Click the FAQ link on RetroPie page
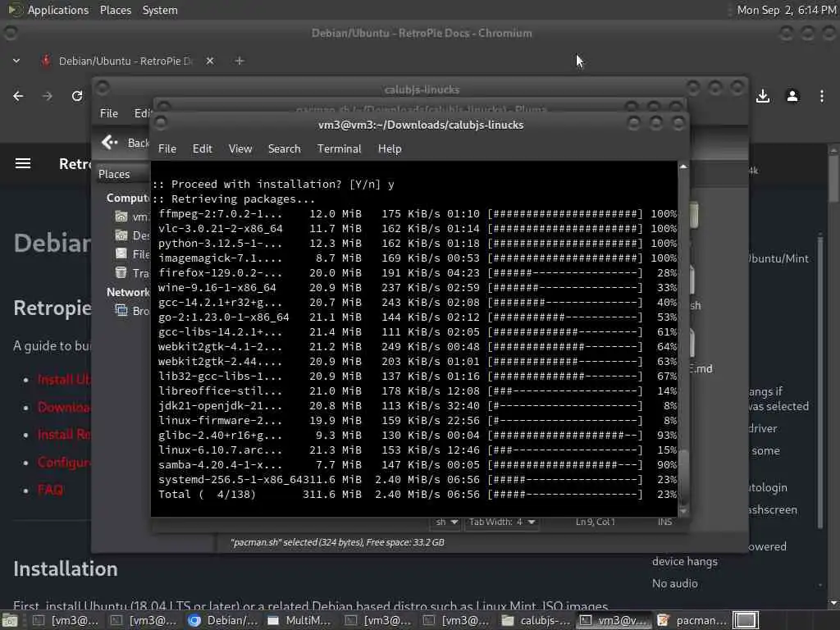This screenshot has height=630, width=840. click(50, 490)
